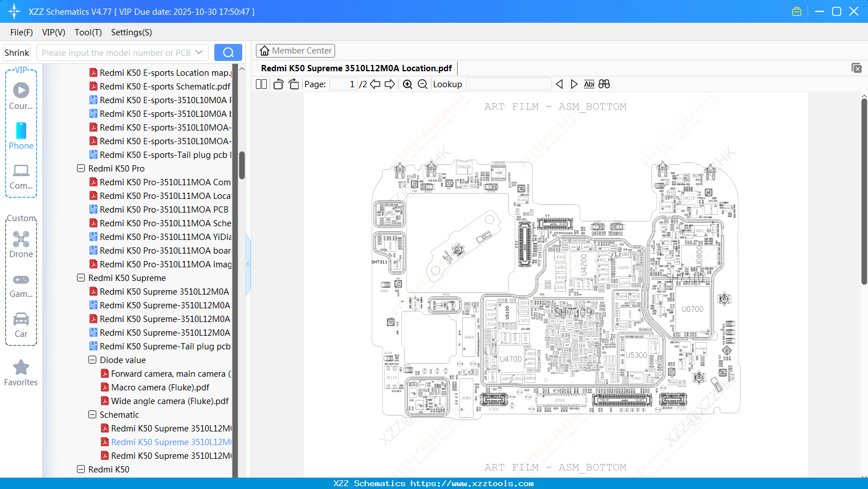Image resolution: width=868 pixels, height=489 pixels.
Task: Select the two-page view mode icon
Action: (260, 84)
